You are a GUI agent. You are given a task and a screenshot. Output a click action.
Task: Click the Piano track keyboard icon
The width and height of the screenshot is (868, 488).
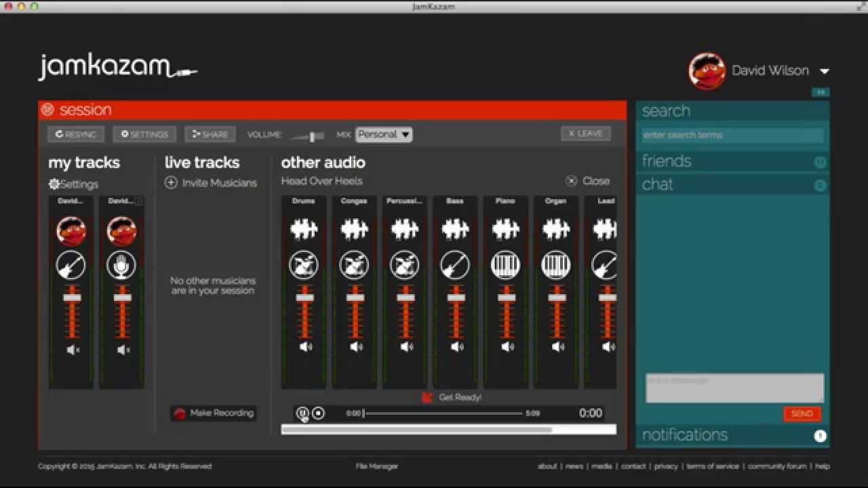point(505,265)
